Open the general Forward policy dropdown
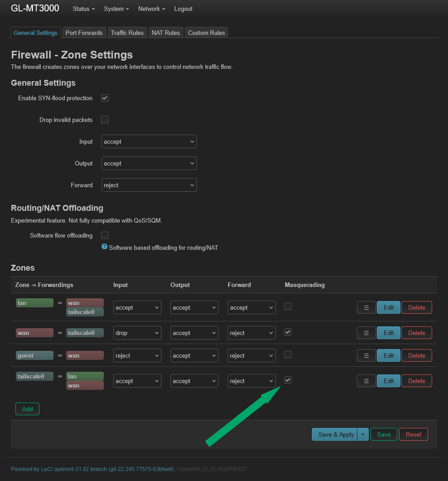The width and height of the screenshot is (448, 481). [149, 185]
